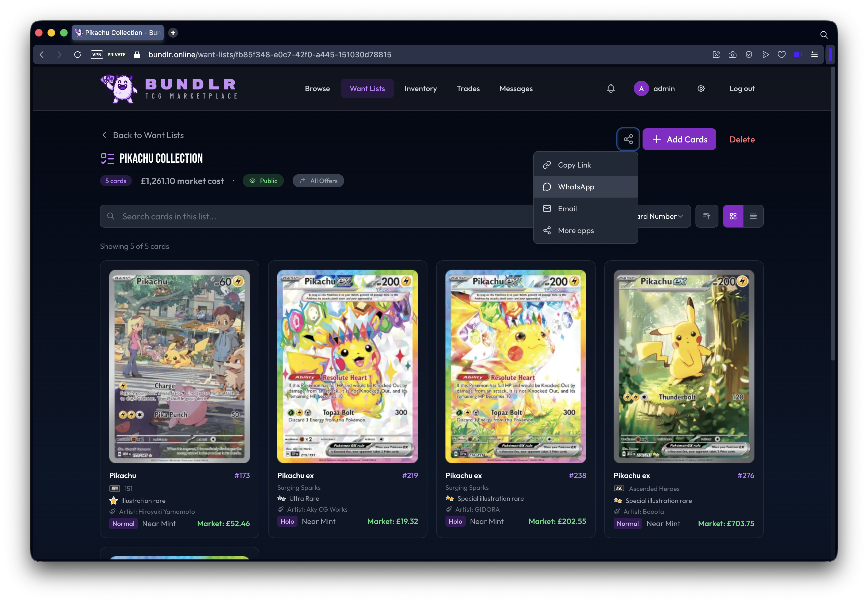Open the browser easy setup menu icon
Viewport: 868px width, 602px height.
tap(815, 55)
